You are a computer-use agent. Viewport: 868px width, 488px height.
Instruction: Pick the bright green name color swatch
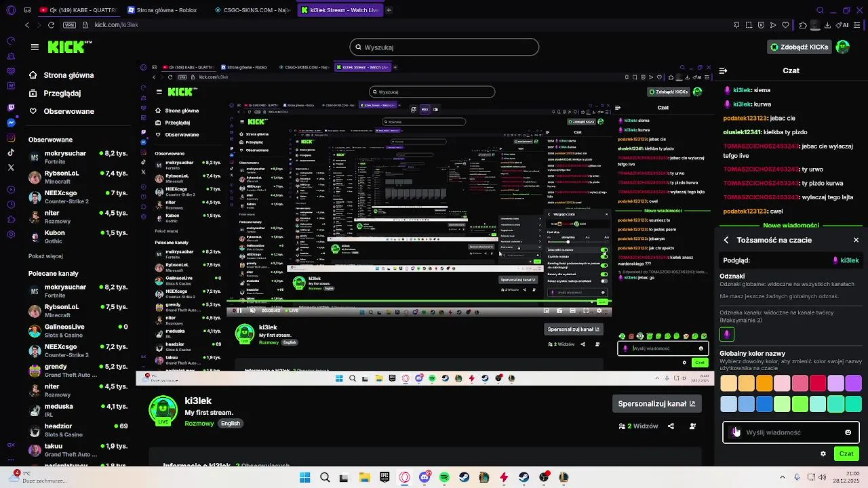[800, 404]
